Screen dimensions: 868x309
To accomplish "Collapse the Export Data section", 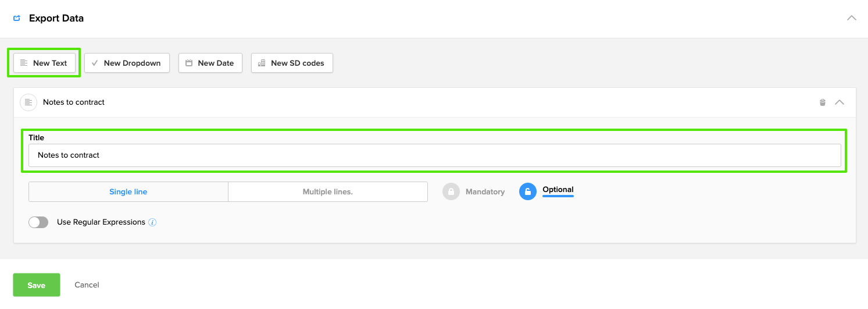I will [851, 18].
